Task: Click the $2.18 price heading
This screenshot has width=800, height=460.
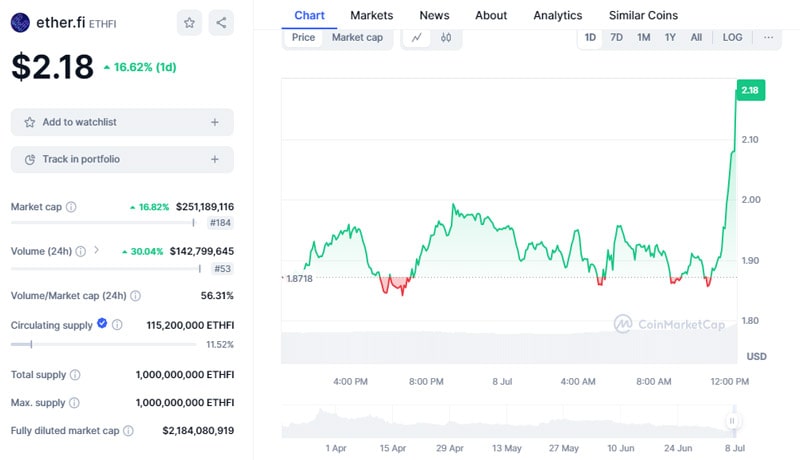Action: pos(53,67)
